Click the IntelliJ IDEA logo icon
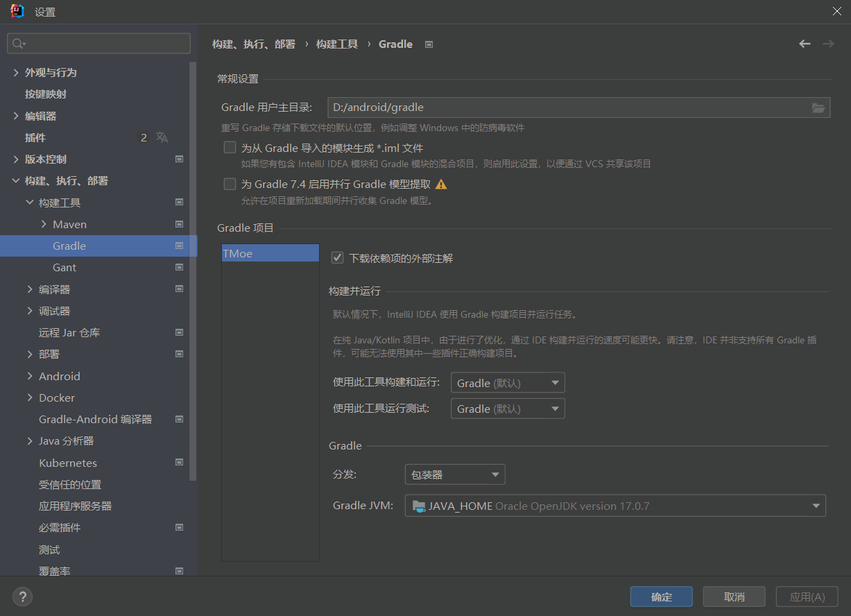 [17, 12]
